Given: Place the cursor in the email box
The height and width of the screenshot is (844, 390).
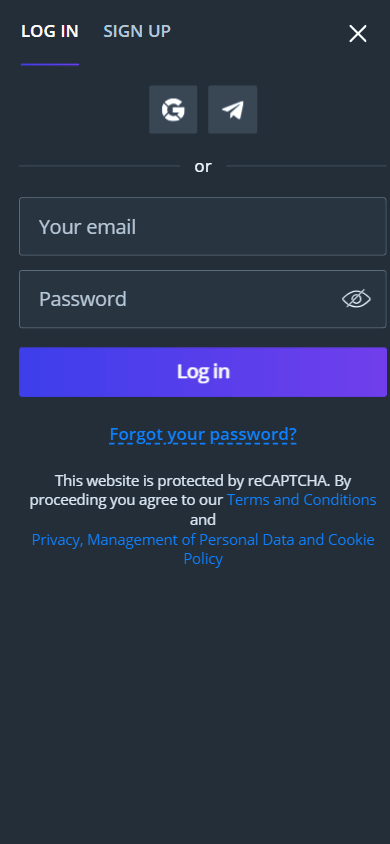Looking at the screenshot, I should click(x=203, y=226).
